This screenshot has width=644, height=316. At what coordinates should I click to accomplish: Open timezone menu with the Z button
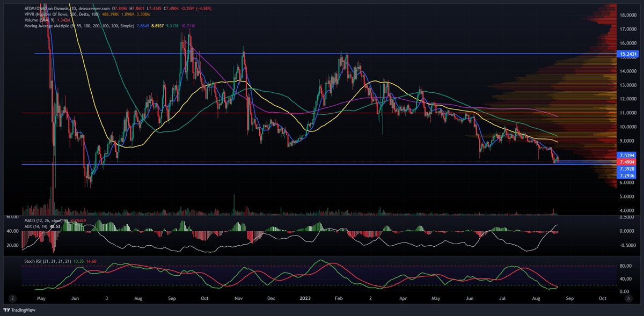[12, 297]
